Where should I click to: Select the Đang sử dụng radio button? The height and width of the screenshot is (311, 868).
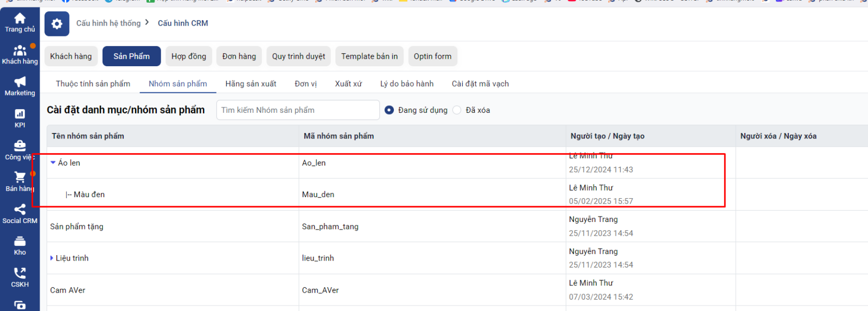click(x=389, y=110)
